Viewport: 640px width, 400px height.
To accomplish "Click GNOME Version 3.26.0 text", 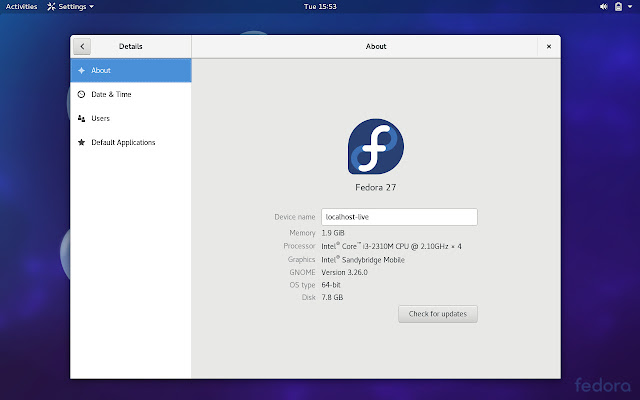I will pos(344,272).
